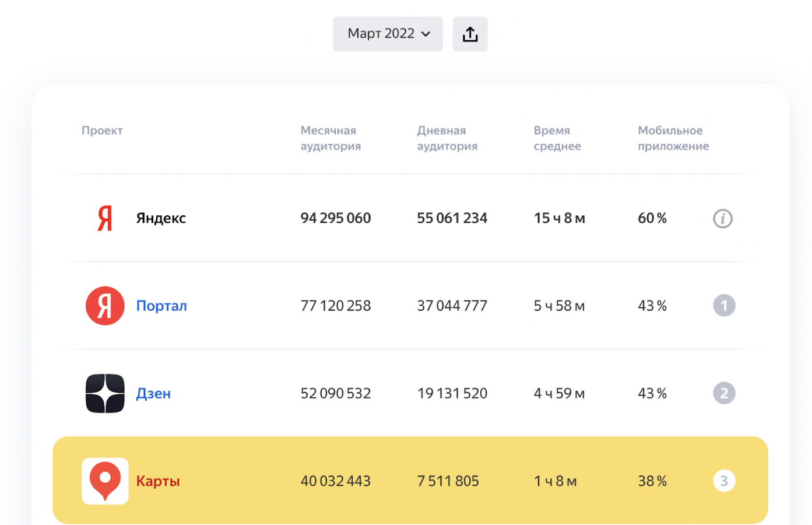
Task: Open the Карты project link
Action: click(x=158, y=481)
